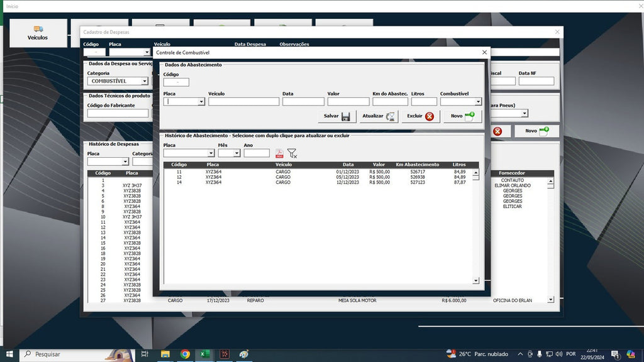This screenshot has height=362, width=644.
Task: Click Novo button in Cadastro de Despesas window
Action: [537, 131]
